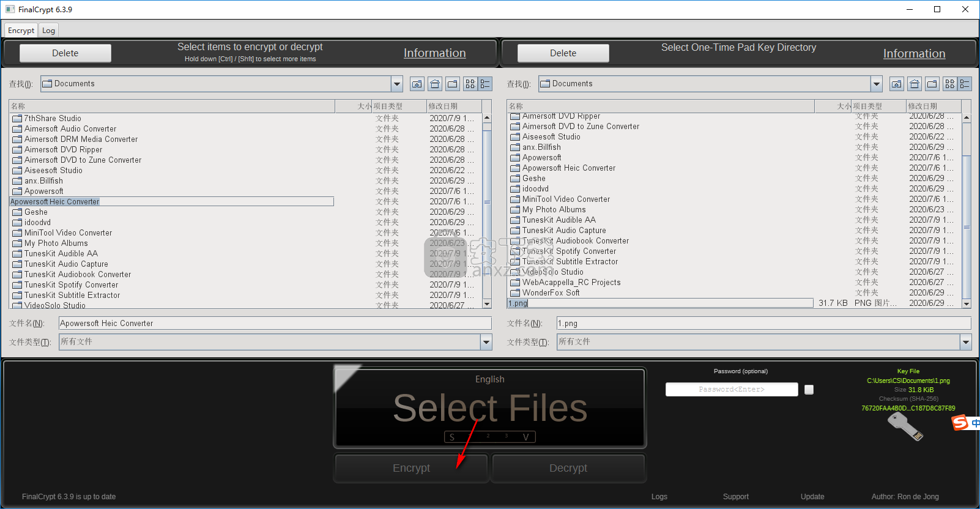
Task: Create new folder in left file pane
Action: coord(453,84)
